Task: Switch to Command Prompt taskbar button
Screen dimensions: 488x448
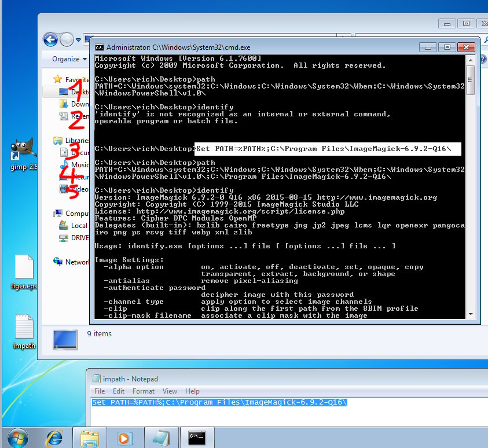Action: (x=197, y=438)
